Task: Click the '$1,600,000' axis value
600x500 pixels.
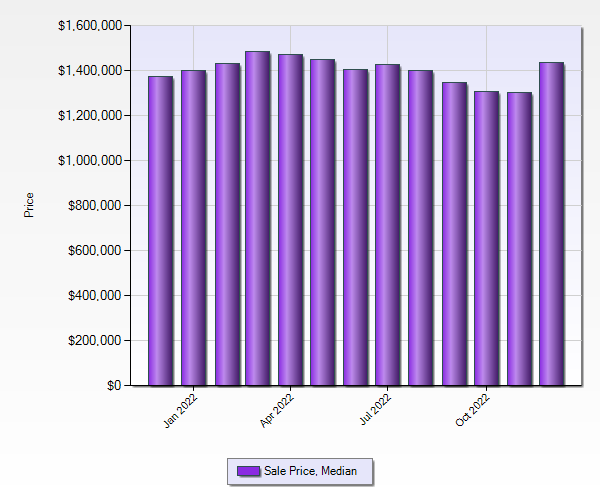Action: (90, 26)
